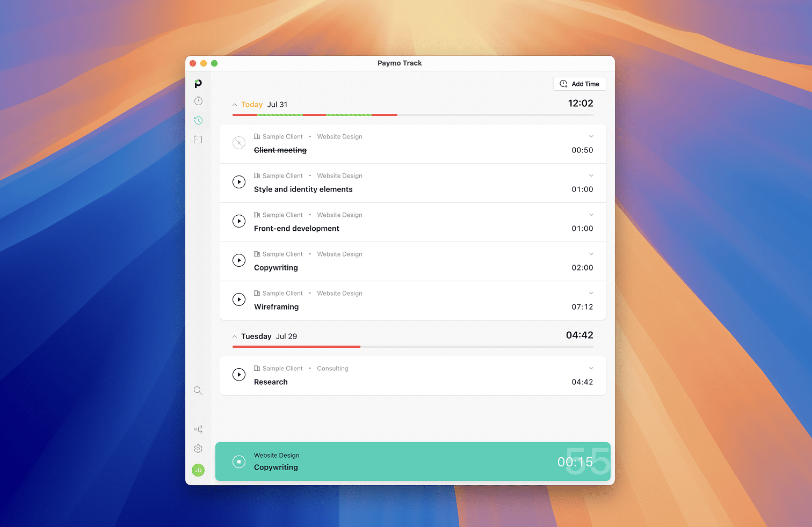The height and width of the screenshot is (527, 812).
Task: Click the struck-through Client meeting title
Action: pyautogui.click(x=280, y=150)
